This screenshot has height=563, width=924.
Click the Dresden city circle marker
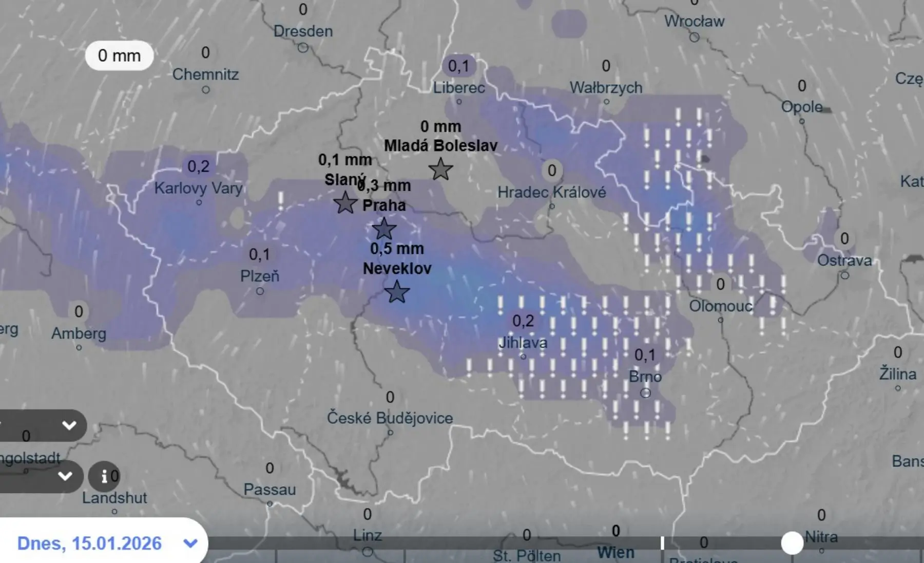[303, 48]
